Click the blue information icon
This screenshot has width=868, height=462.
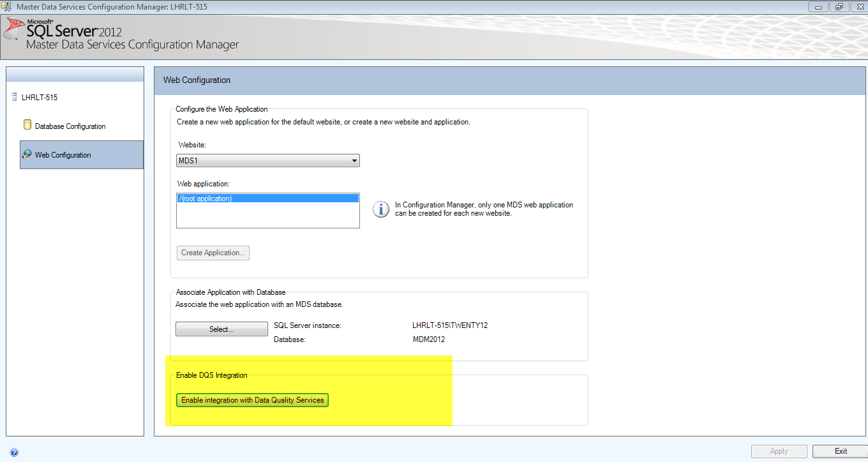tap(381, 209)
